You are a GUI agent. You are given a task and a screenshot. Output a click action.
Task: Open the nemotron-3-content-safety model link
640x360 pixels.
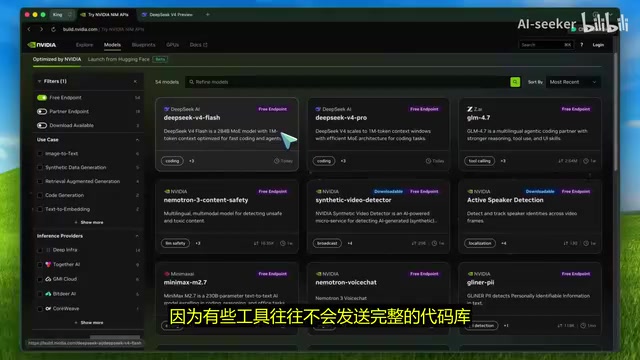tap(206, 200)
